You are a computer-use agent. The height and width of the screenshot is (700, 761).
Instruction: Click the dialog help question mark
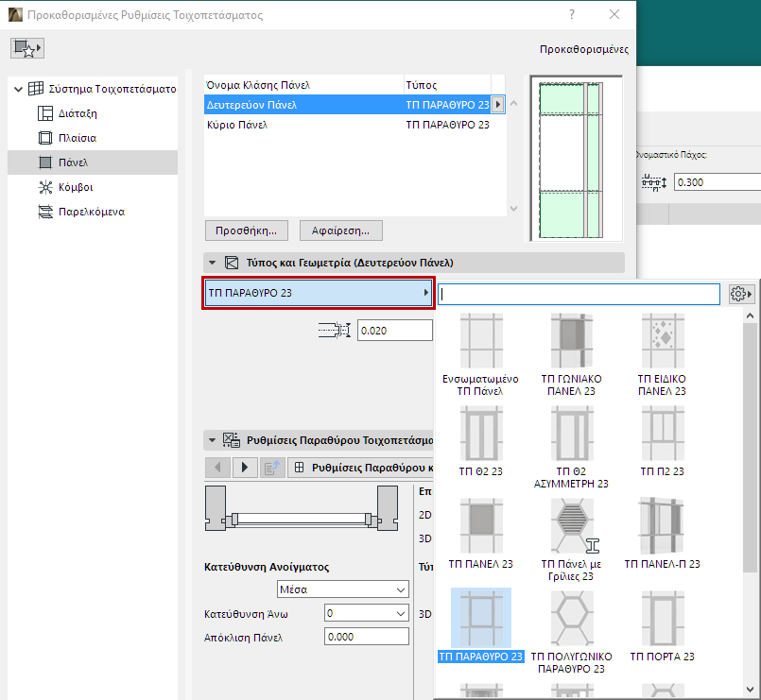click(x=572, y=14)
